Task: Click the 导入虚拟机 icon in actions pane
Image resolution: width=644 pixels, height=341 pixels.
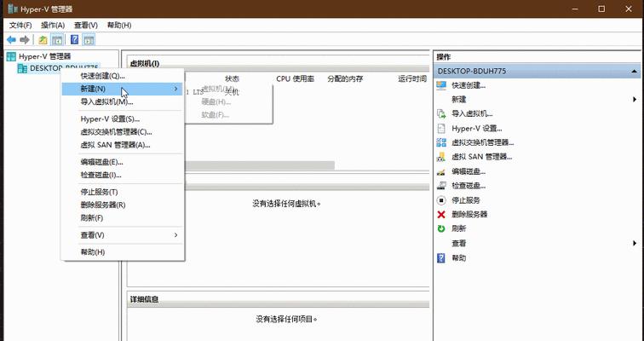Action: [441, 113]
